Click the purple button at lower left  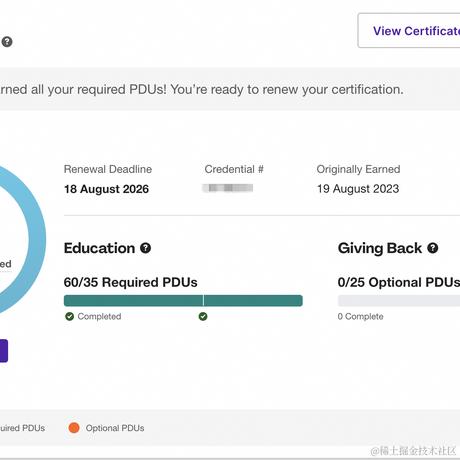4,351
